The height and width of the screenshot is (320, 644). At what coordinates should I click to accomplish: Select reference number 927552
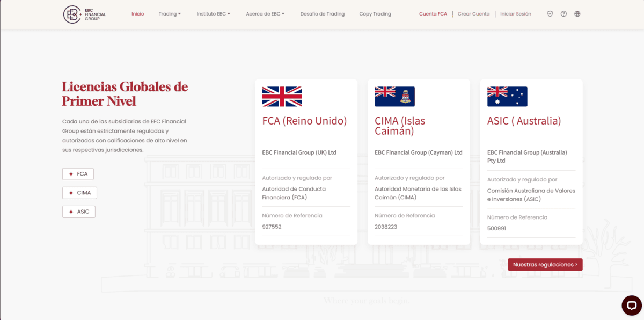(272, 227)
